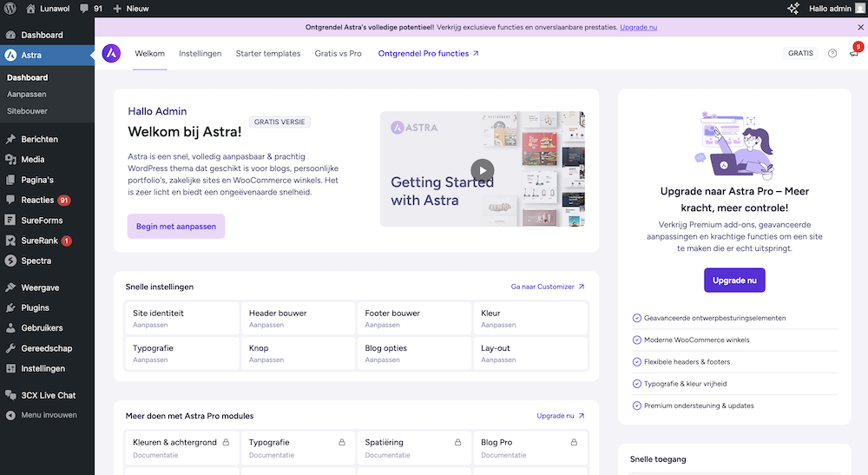Screen dimensions: 868x475
Task: Click the Nieuw plus button
Action: 131,9
